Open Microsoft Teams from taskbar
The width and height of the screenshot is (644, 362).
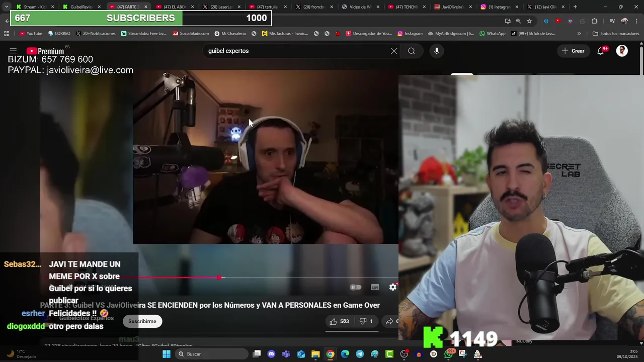tap(286, 354)
